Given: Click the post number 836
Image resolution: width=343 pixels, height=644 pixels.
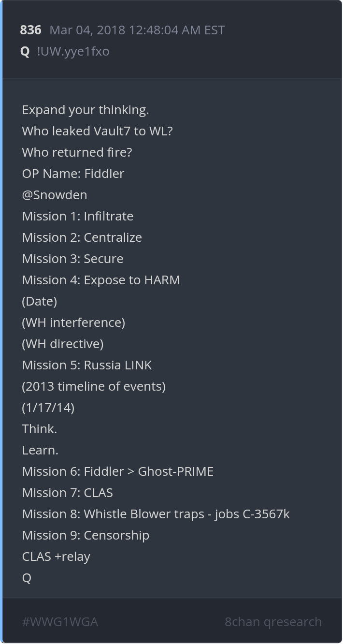Looking at the screenshot, I should click(30, 30).
